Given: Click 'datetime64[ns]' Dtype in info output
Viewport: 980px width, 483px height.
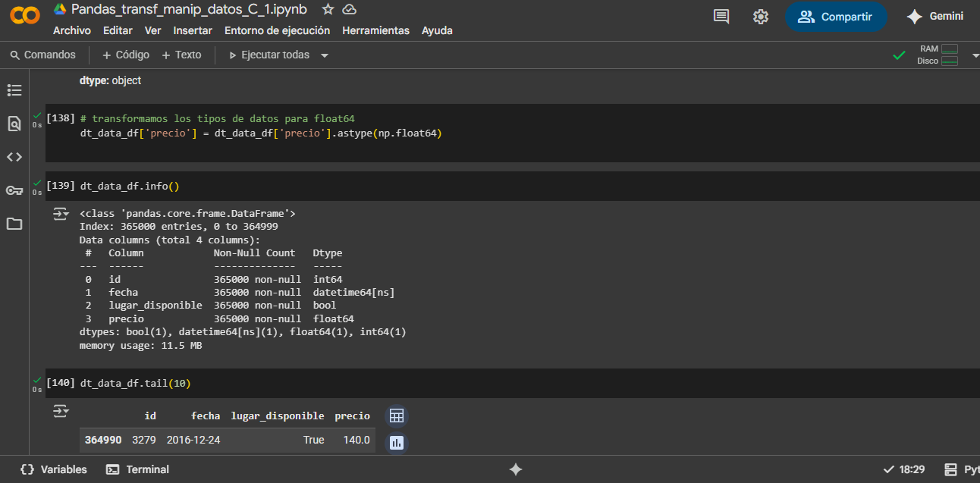Looking at the screenshot, I should coord(353,292).
